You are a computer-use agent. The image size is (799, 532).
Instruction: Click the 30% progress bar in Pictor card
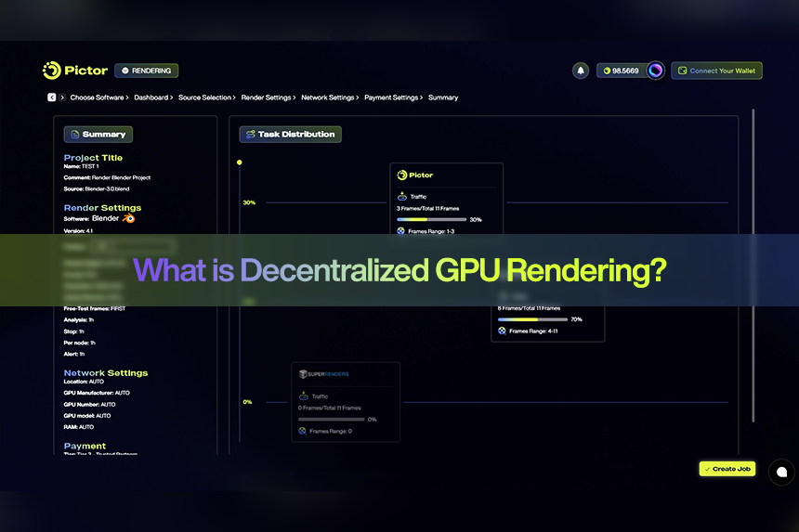432,219
